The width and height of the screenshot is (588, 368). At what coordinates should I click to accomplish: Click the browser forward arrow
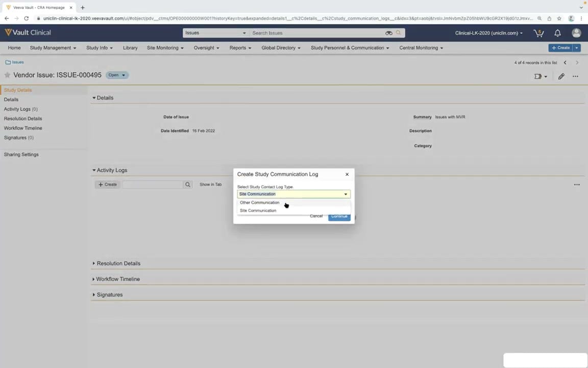tap(16, 18)
